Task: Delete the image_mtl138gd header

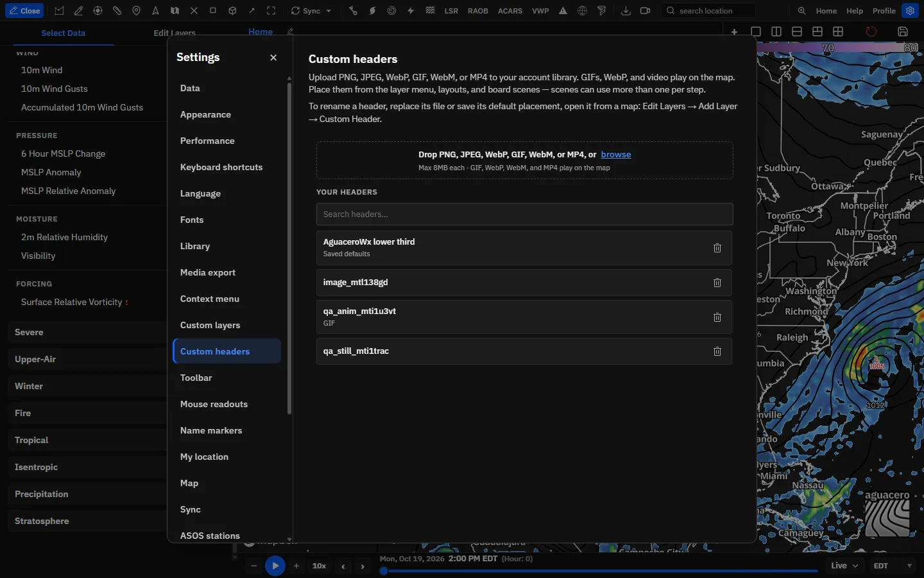Action: [x=717, y=283]
